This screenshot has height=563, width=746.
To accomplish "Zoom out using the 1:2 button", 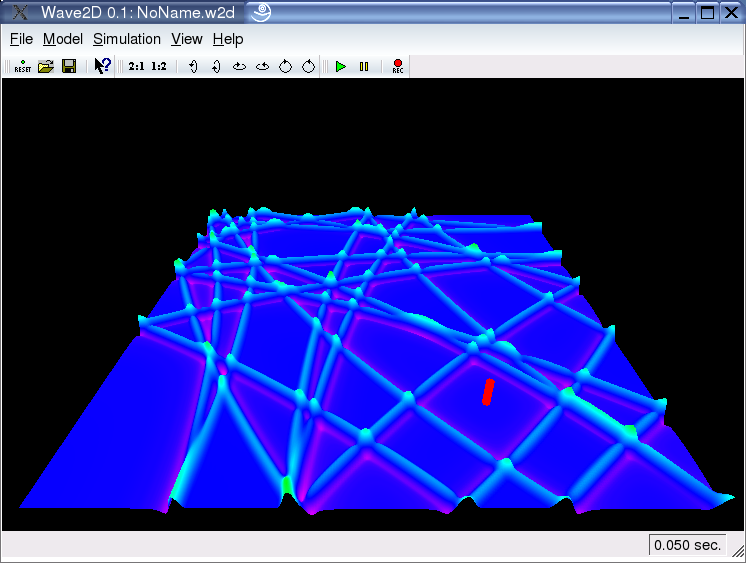I will tap(159, 66).
